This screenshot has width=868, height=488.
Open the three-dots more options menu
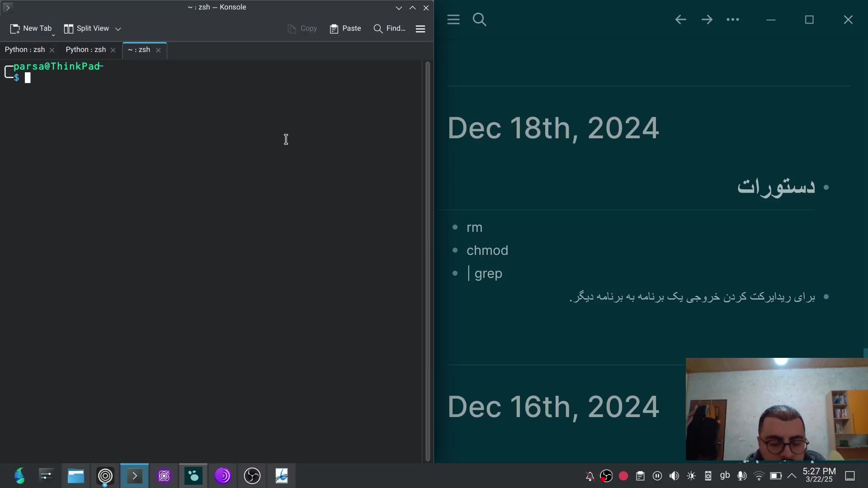point(733,19)
